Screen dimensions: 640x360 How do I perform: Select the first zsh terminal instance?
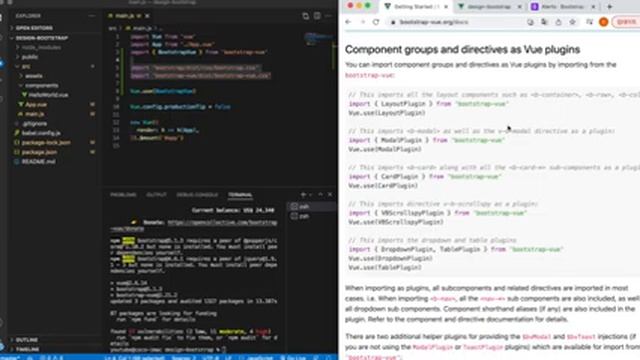312,207
